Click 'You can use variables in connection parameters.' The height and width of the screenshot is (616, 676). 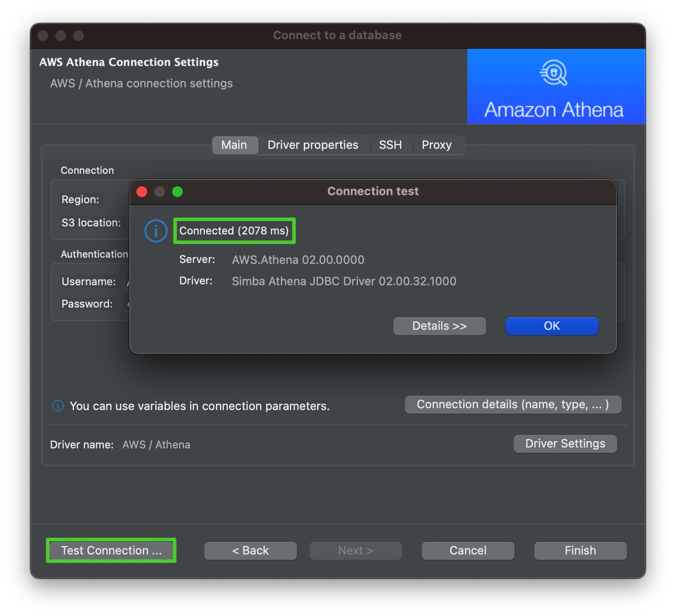coord(200,406)
